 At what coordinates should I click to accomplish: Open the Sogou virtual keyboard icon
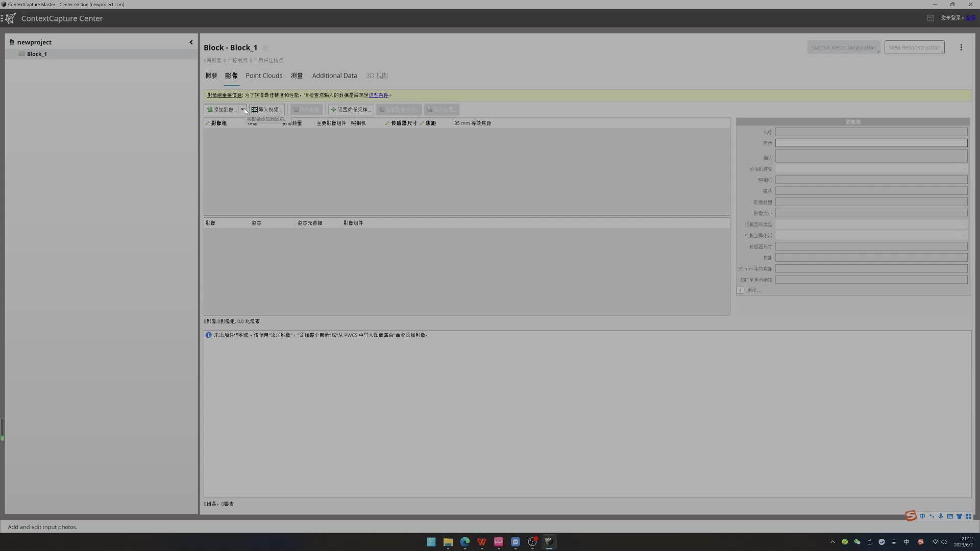[950, 516]
